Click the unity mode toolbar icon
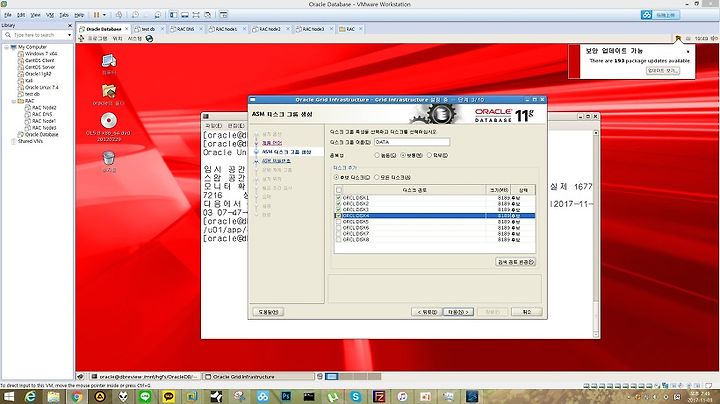The height and width of the screenshot is (404, 720). click(208, 15)
